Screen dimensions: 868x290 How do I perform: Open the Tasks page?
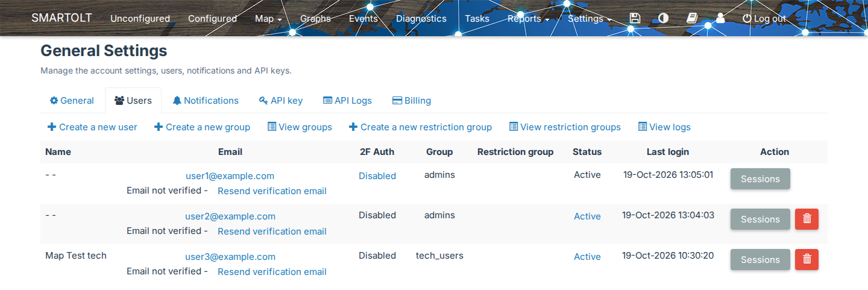pos(477,19)
